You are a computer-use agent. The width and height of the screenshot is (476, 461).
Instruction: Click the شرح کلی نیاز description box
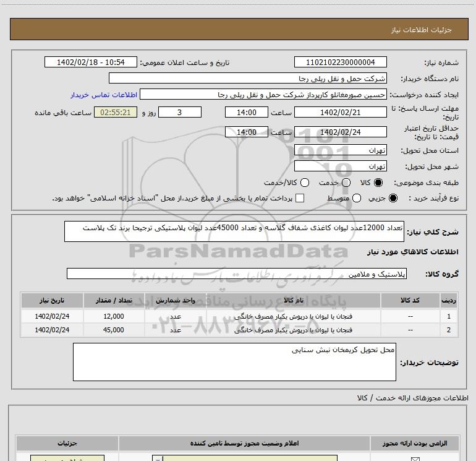[234, 231]
